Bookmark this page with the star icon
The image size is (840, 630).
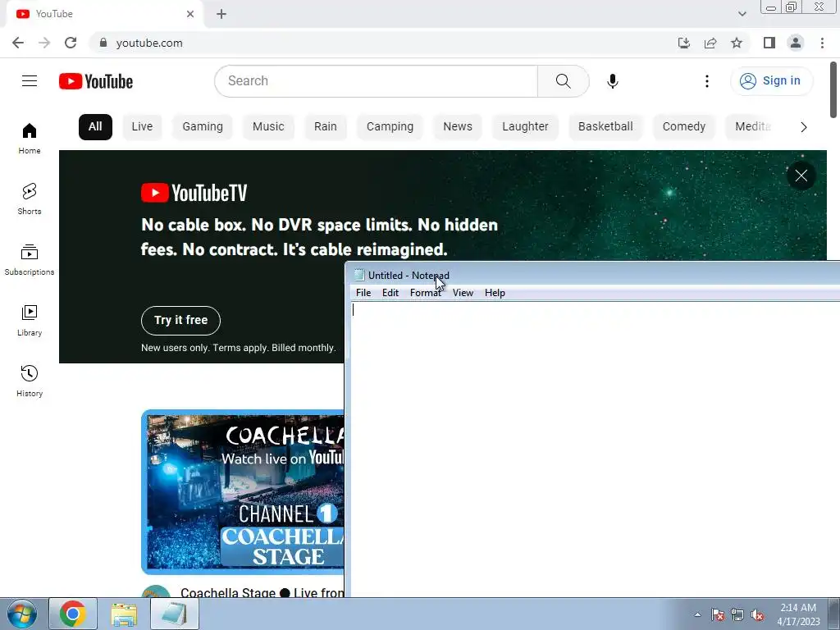pyautogui.click(x=737, y=43)
